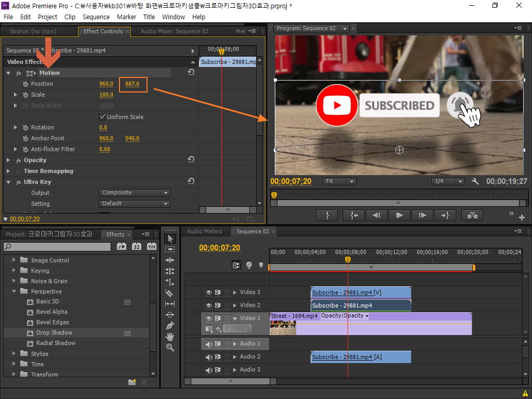Filter effects by 32-bit color
This screenshot has width=532, height=399.
pos(137,247)
